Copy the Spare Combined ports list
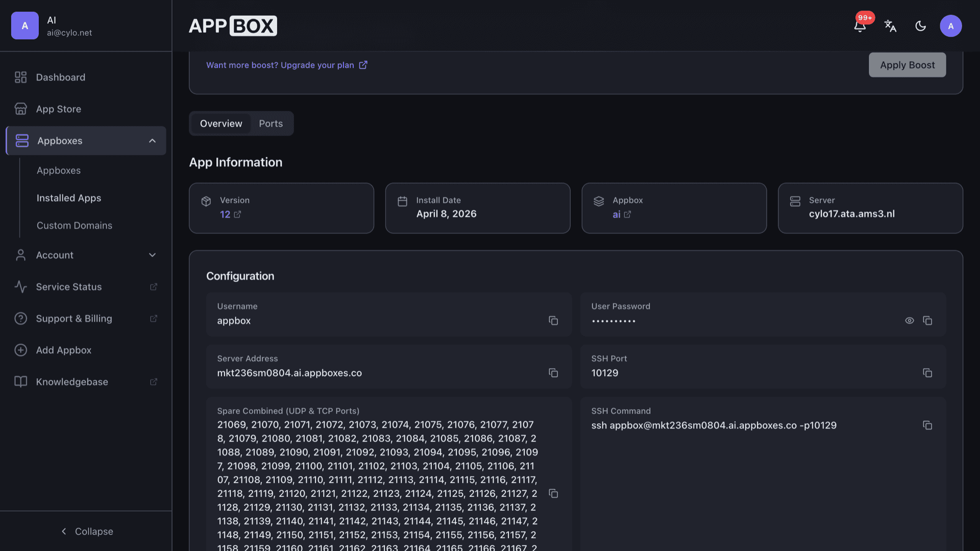Screen dimensions: 980x551 click(x=553, y=493)
